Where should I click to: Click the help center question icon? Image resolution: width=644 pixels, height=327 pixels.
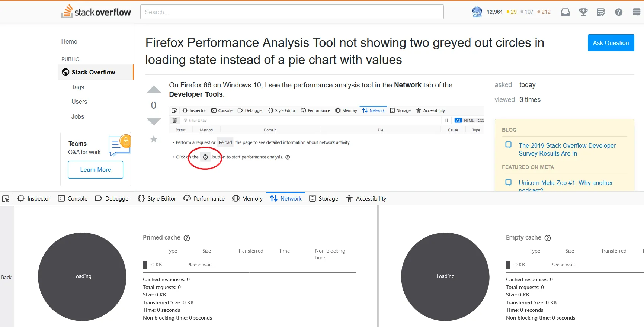(x=619, y=12)
